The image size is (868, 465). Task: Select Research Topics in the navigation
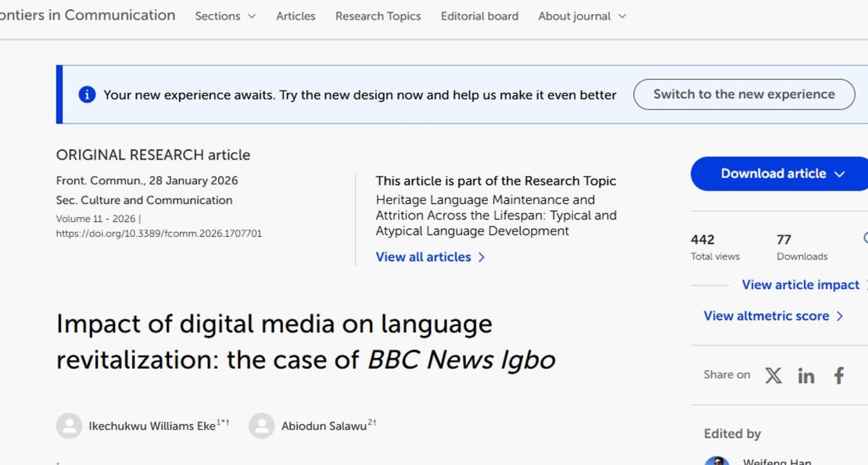point(378,16)
